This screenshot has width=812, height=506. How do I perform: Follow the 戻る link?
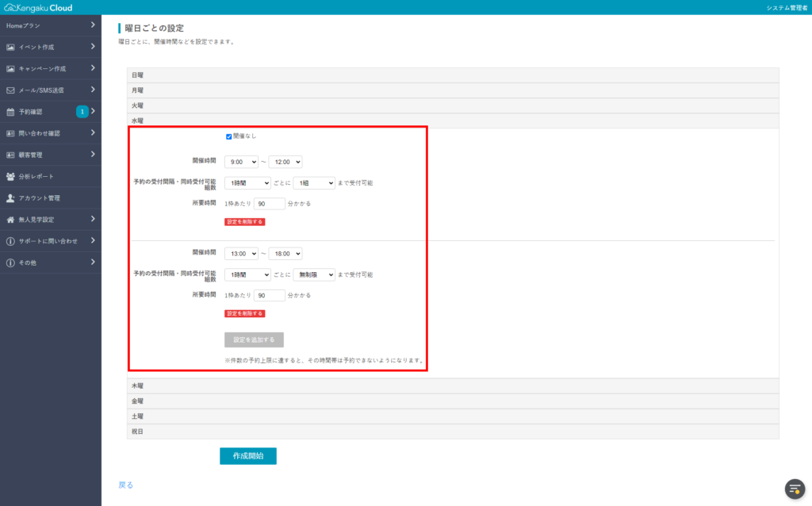click(x=126, y=485)
